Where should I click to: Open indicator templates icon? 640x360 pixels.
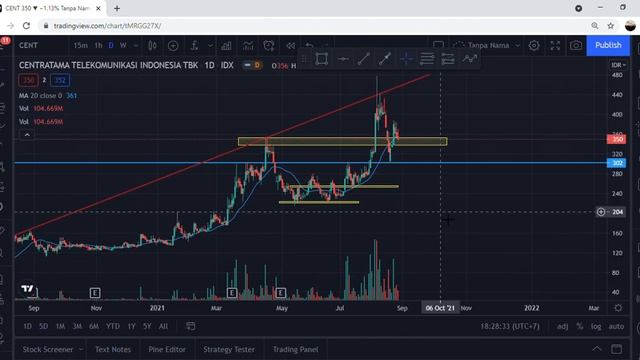[248, 46]
